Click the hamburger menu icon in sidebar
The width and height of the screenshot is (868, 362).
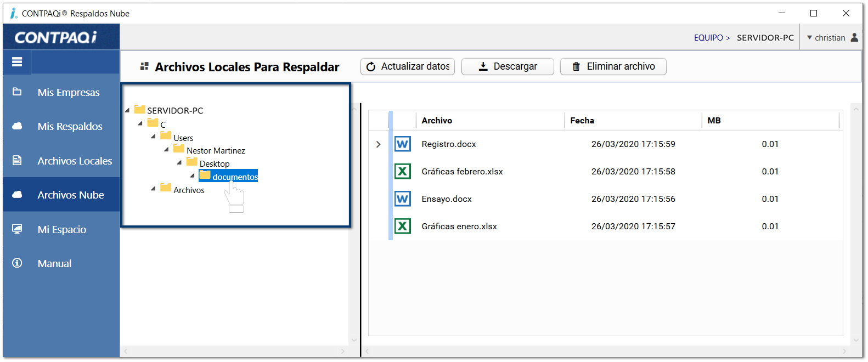coord(17,62)
